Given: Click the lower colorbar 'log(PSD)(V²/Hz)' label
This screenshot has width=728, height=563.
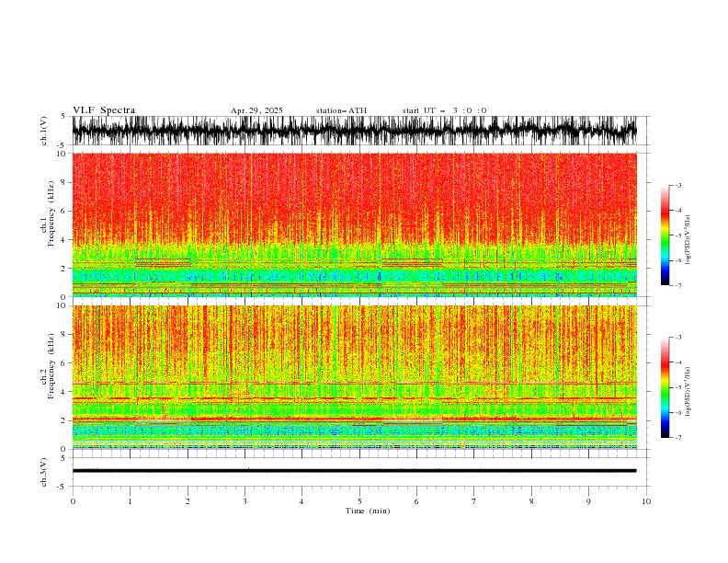Looking at the screenshot, I should 688,392.
